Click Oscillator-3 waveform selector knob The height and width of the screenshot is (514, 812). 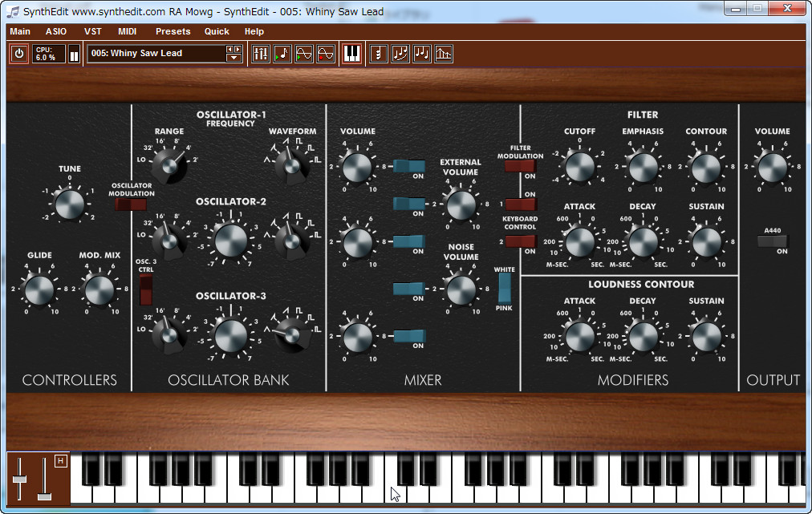coord(293,335)
